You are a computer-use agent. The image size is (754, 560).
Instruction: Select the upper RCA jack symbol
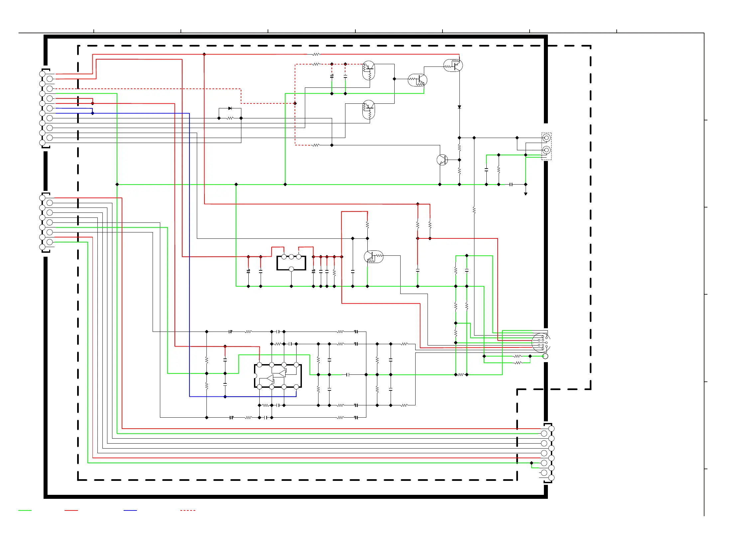coord(546,138)
